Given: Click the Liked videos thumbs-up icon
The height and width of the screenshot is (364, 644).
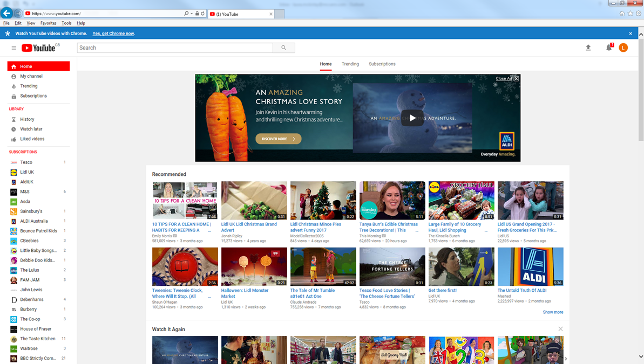Looking at the screenshot, I should (x=13, y=139).
